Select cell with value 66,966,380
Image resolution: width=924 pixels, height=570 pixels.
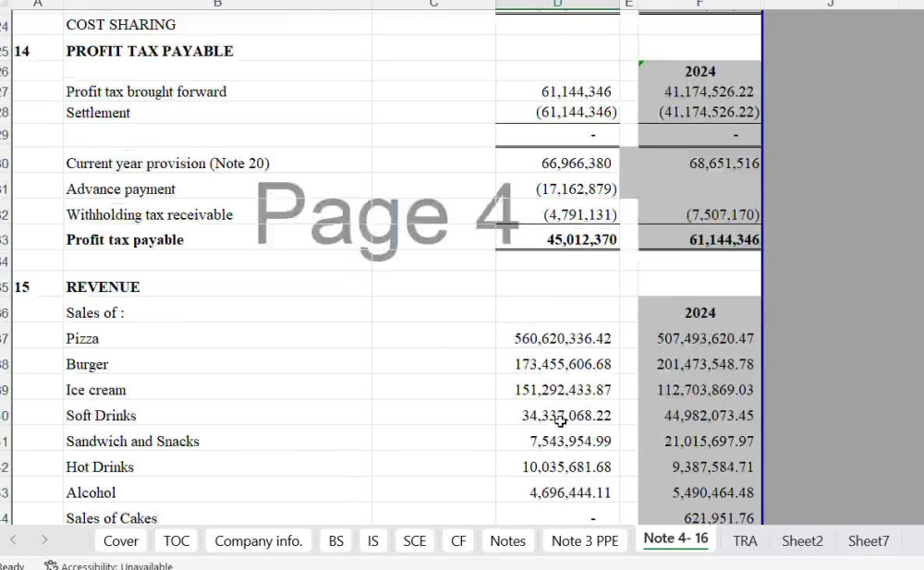click(576, 164)
